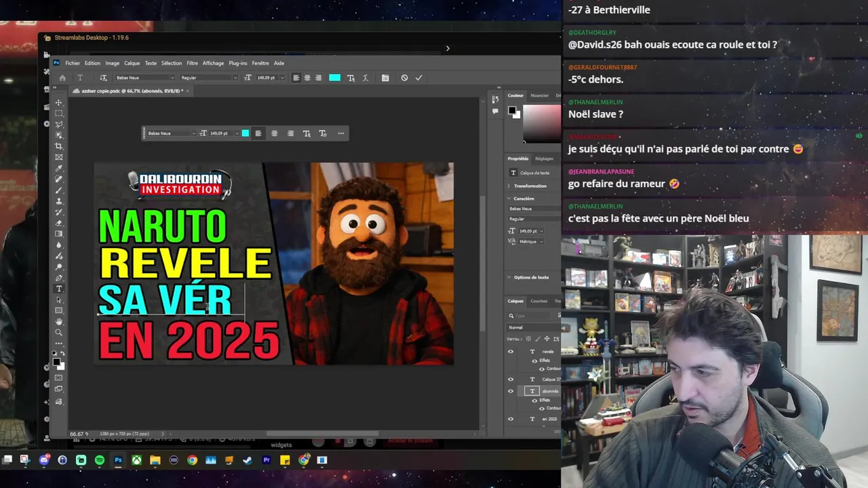Viewport: 868px width, 488px height.
Task: Select the Clone Stamp tool
Action: [59, 201]
